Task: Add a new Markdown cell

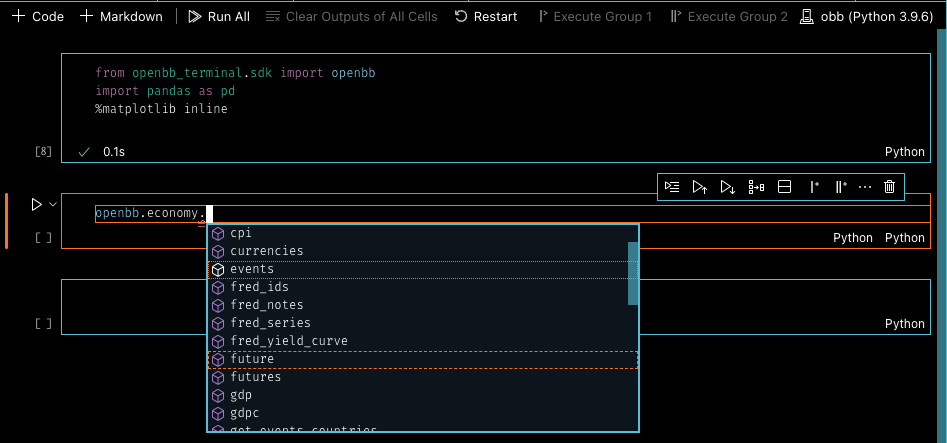Action: coord(121,16)
